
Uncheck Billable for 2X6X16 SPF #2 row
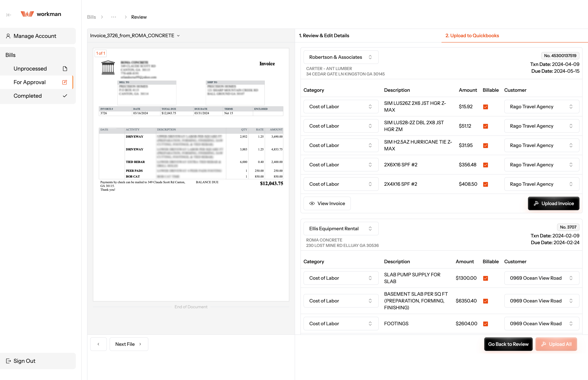pos(485,165)
